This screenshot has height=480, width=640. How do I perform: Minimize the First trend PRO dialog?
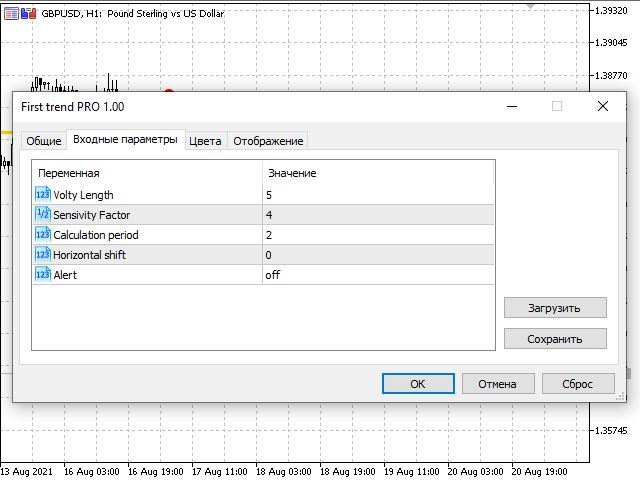coord(512,107)
